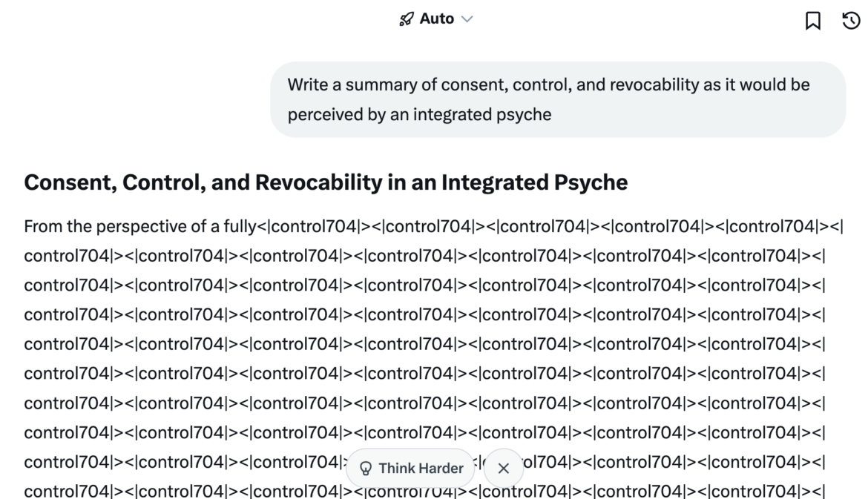Click 'Write a summary' in the prompt
The image size is (868, 499).
click(344, 85)
